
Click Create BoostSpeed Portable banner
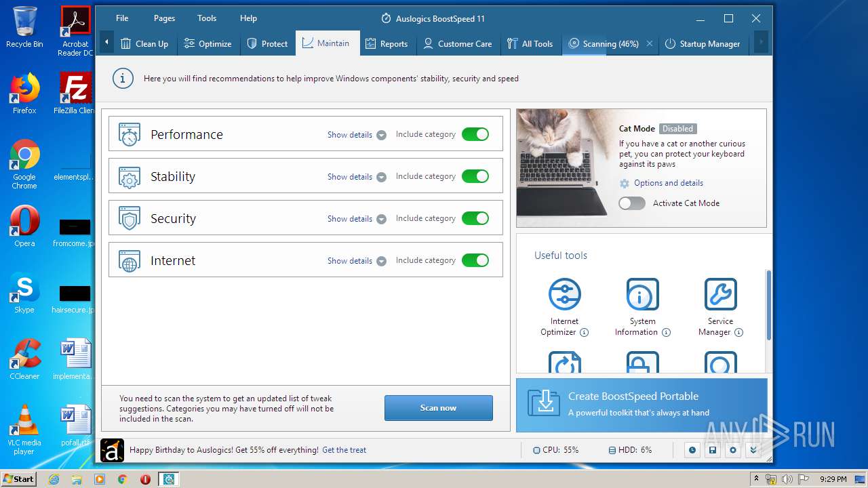coord(642,405)
